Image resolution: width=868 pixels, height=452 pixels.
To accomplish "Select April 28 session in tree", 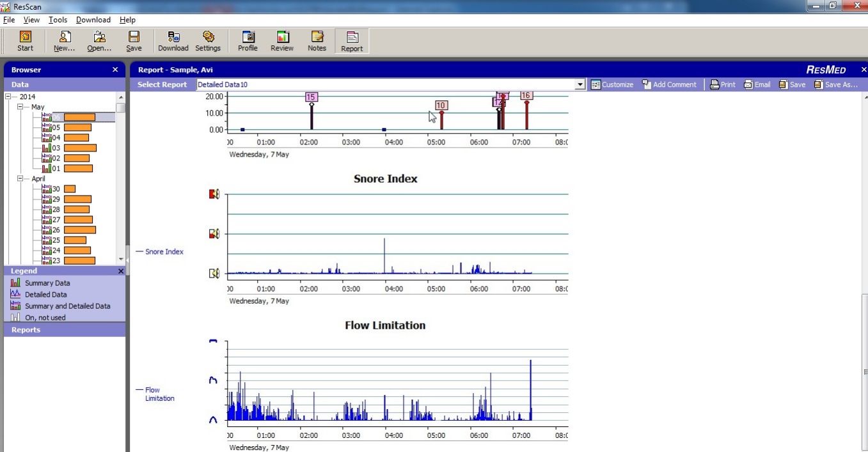I will 65,209.
